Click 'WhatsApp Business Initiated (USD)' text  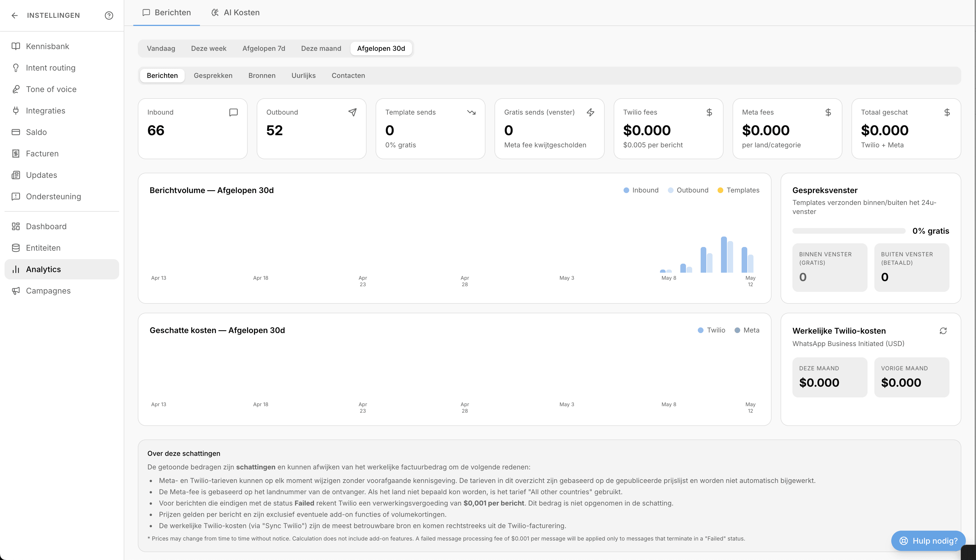point(848,344)
